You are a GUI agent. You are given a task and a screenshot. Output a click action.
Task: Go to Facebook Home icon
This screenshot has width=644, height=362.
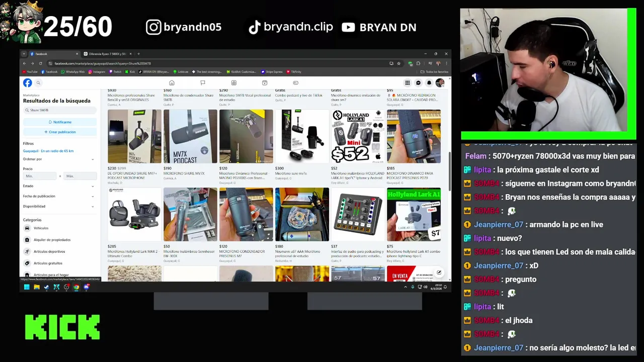click(172, 83)
